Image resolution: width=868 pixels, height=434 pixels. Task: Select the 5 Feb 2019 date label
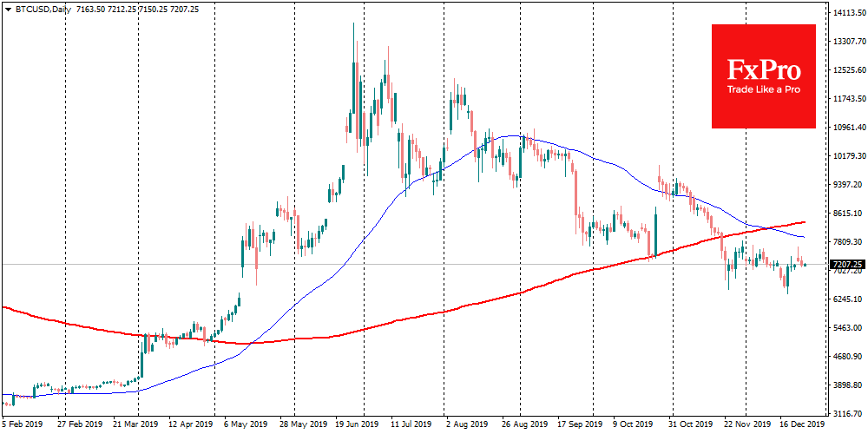tap(23, 426)
